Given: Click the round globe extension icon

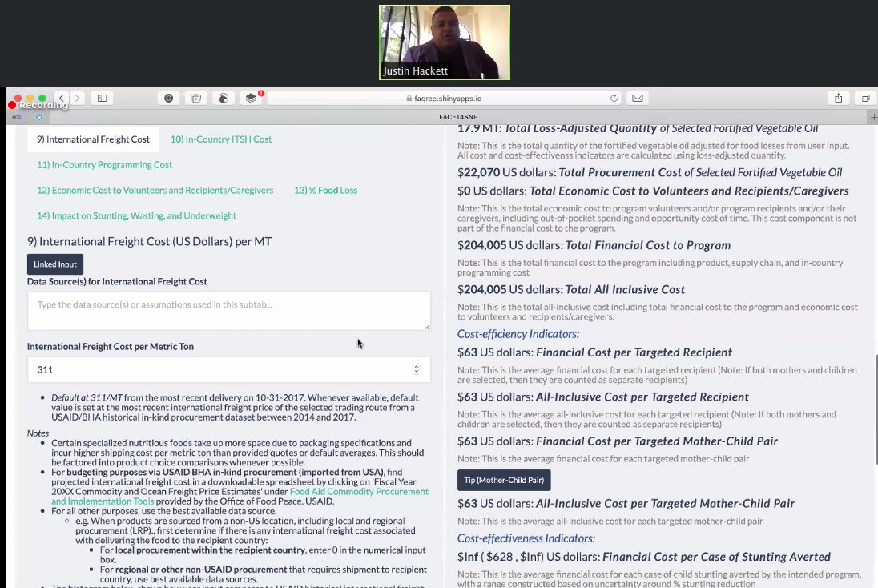Looking at the screenshot, I should pos(224,98).
